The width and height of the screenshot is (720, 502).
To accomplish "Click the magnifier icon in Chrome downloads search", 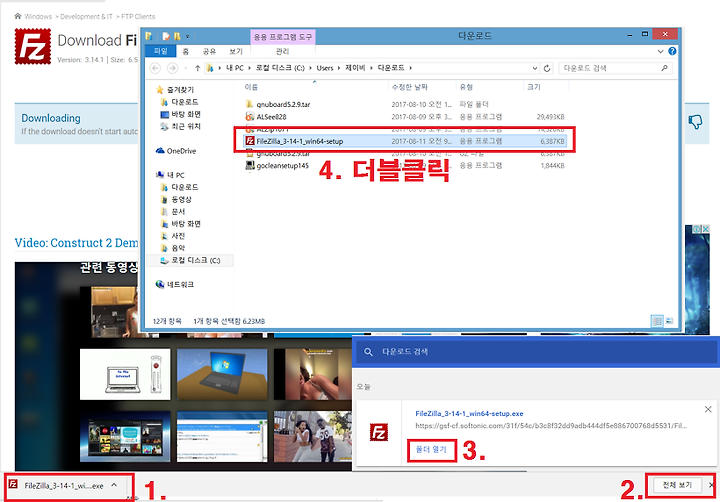I will click(x=368, y=352).
